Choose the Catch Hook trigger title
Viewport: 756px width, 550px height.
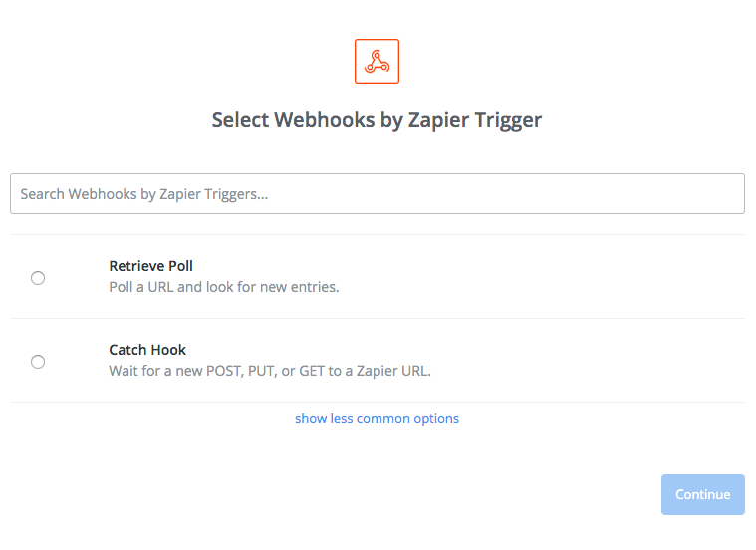tap(147, 350)
